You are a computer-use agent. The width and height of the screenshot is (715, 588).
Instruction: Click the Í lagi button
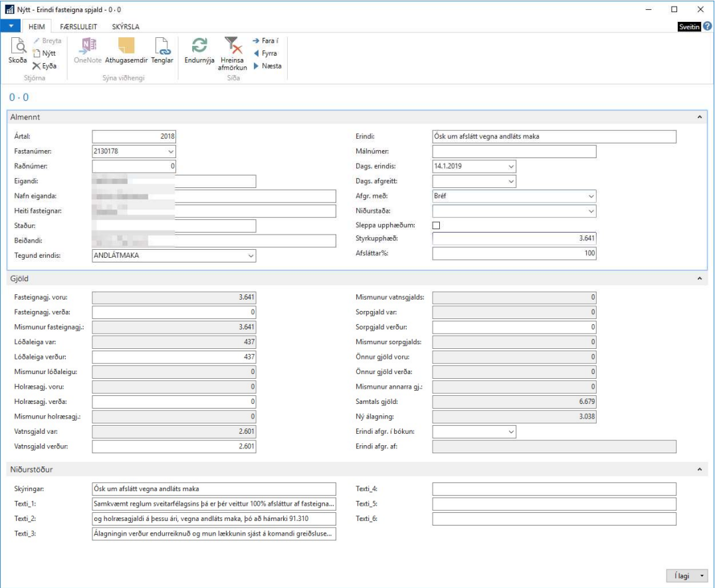(682, 575)
